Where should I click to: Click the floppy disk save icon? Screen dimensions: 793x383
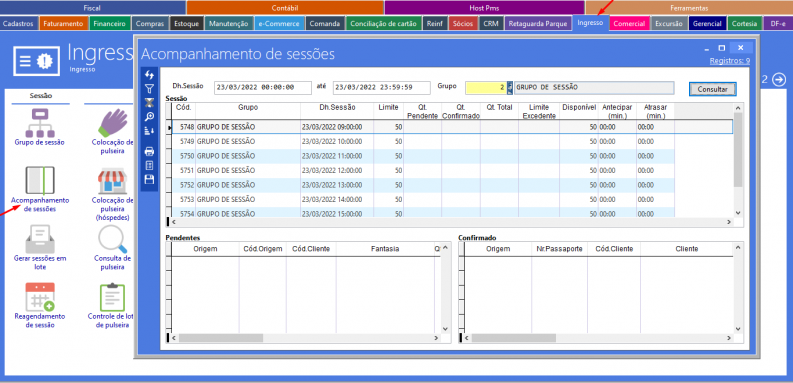(x=149, y=179)
